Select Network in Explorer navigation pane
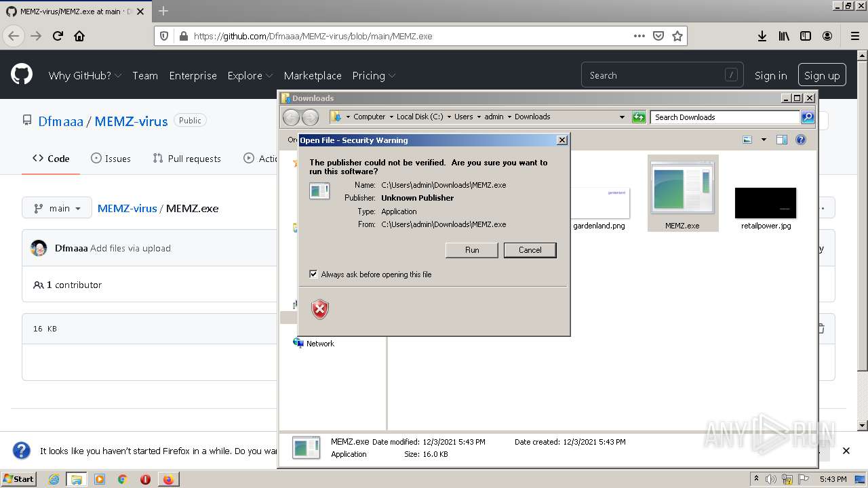 [313, 344]
